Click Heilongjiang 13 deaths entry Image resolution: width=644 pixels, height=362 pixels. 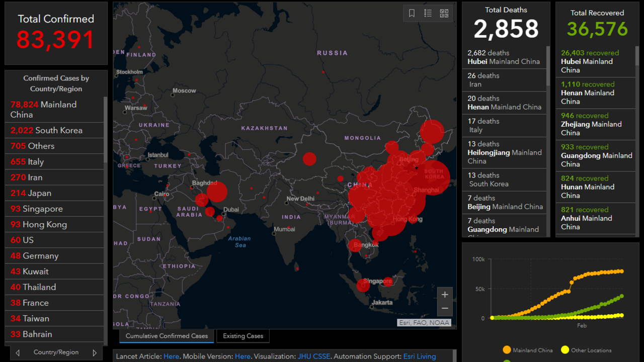click(504, 153)
